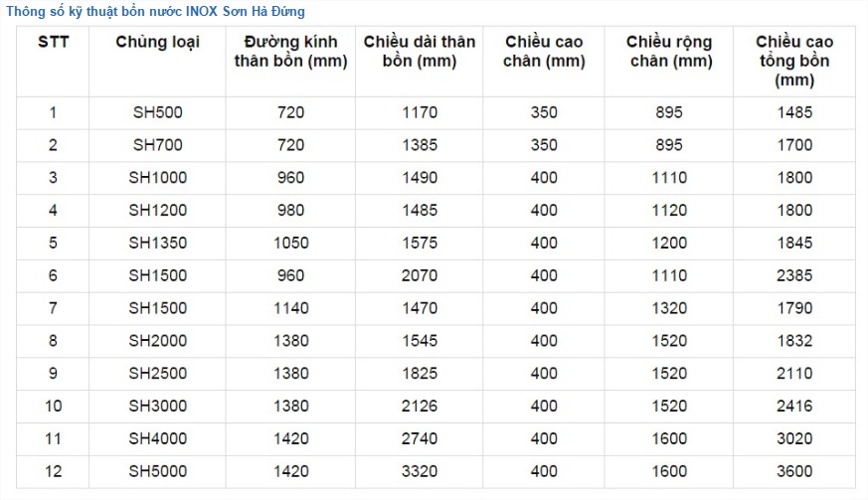Select the SH5000 model cell
The image size is (868, 500).
coord(158,471)
